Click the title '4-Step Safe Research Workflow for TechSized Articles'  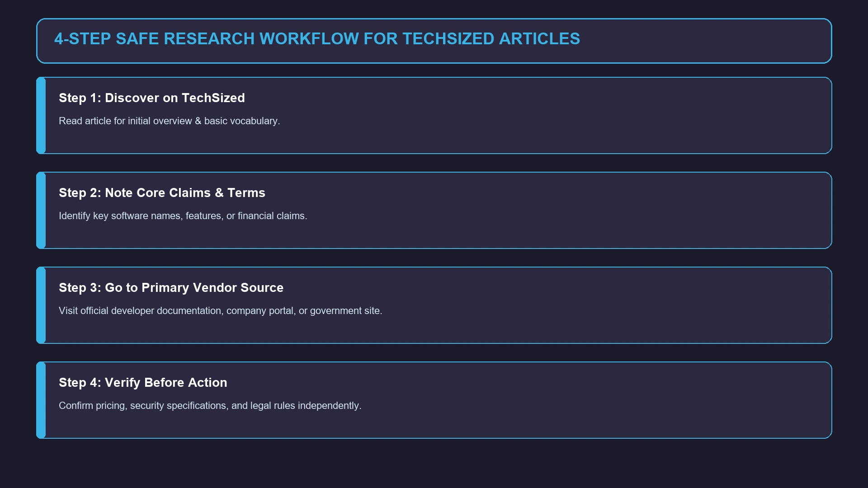(317, 39)
